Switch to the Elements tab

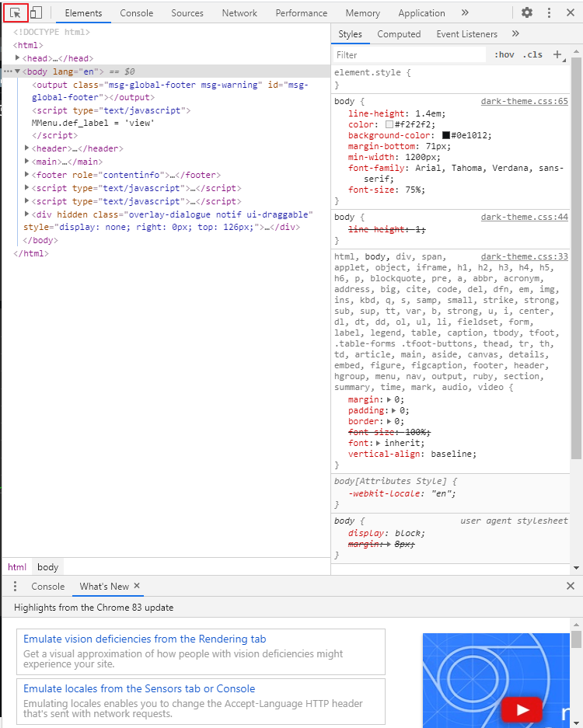[x=83, y=13]
